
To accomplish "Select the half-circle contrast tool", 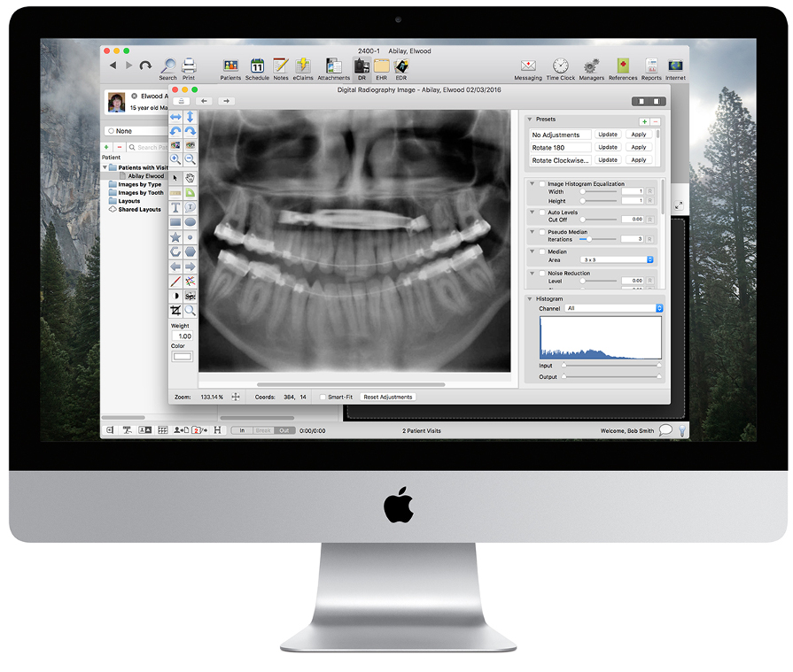I will pyautogui.click(x=175, y=296).
